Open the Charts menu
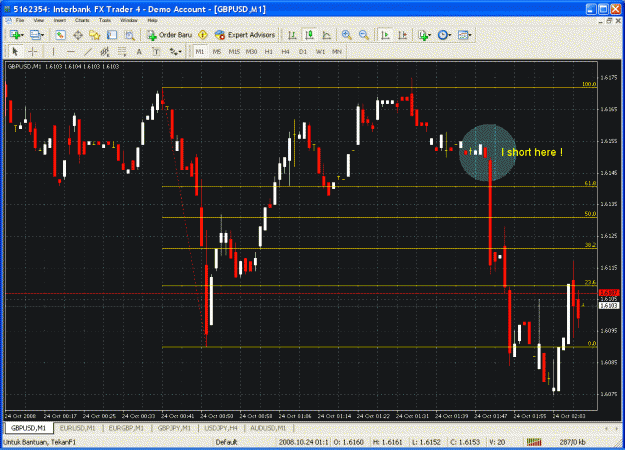 [x=82, y=20]
